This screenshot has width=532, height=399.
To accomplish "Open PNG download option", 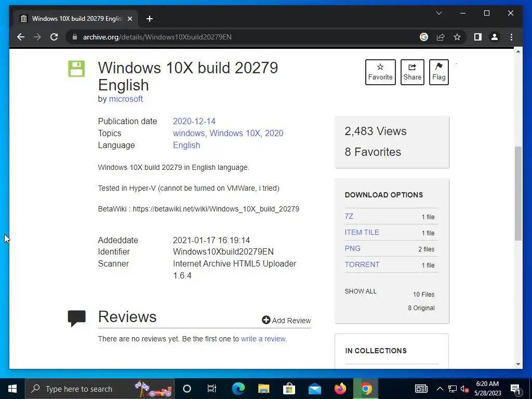I will (x=353, y=248).
